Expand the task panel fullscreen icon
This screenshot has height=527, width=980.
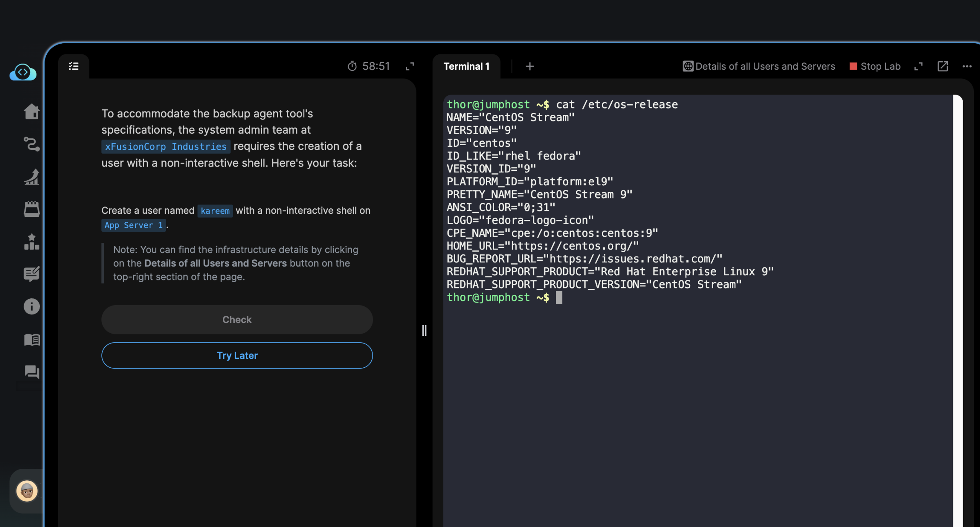point(410,66)
